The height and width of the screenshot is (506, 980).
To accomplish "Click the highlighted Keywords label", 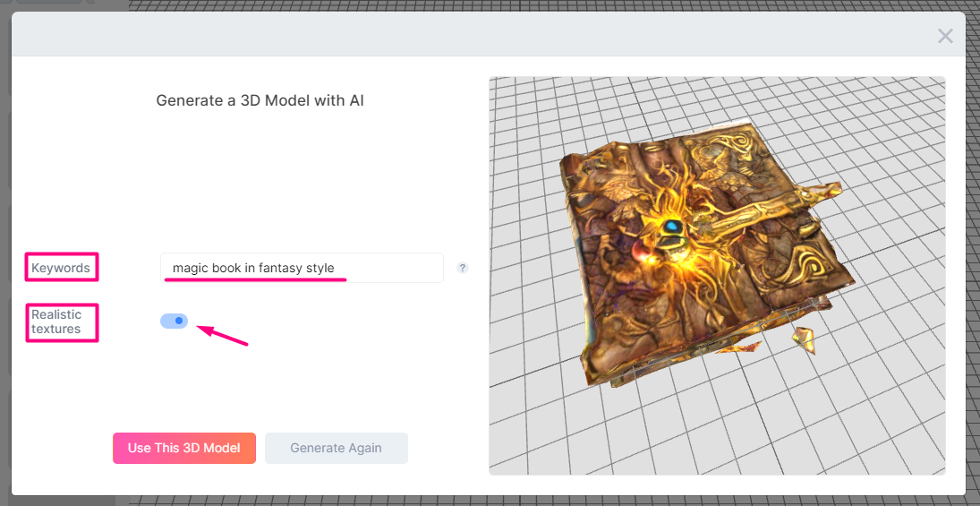I will tap(61, 268).
